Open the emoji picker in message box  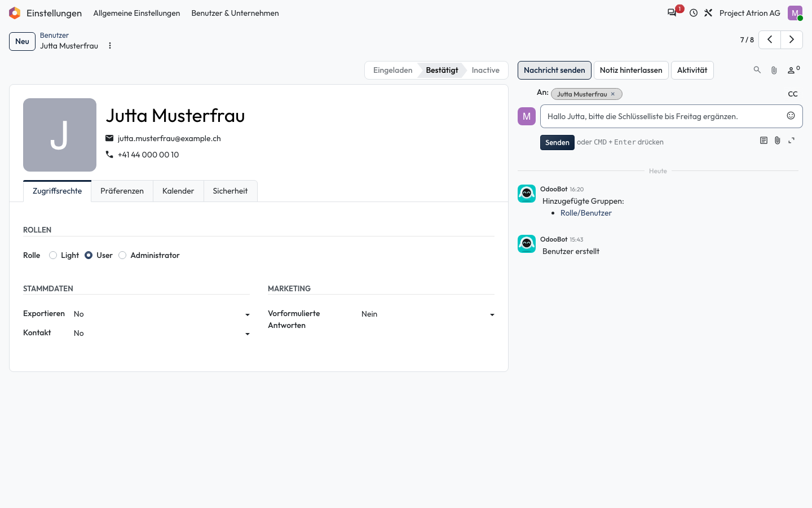(x=791, y=116)
